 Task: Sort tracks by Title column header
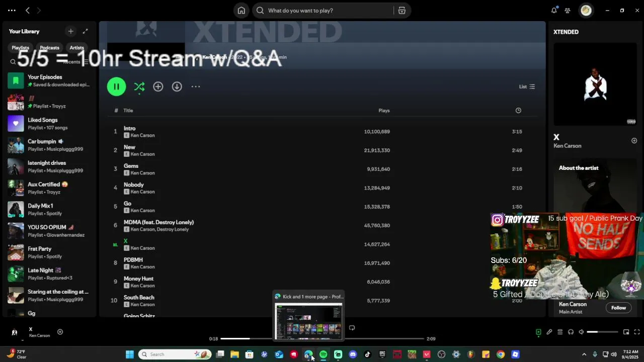tap(128, 111)
